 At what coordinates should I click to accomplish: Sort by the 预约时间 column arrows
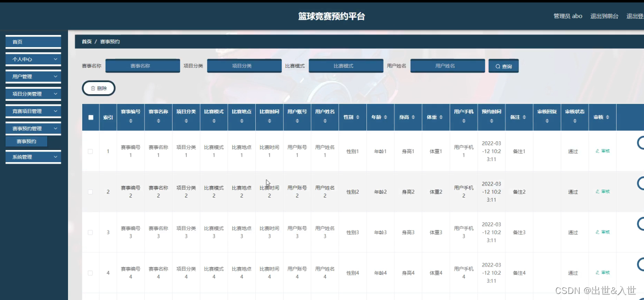point(492,121)
